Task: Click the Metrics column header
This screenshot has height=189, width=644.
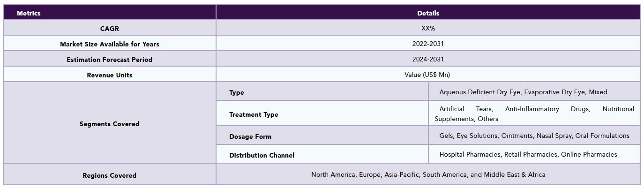Action: (29, 13)
